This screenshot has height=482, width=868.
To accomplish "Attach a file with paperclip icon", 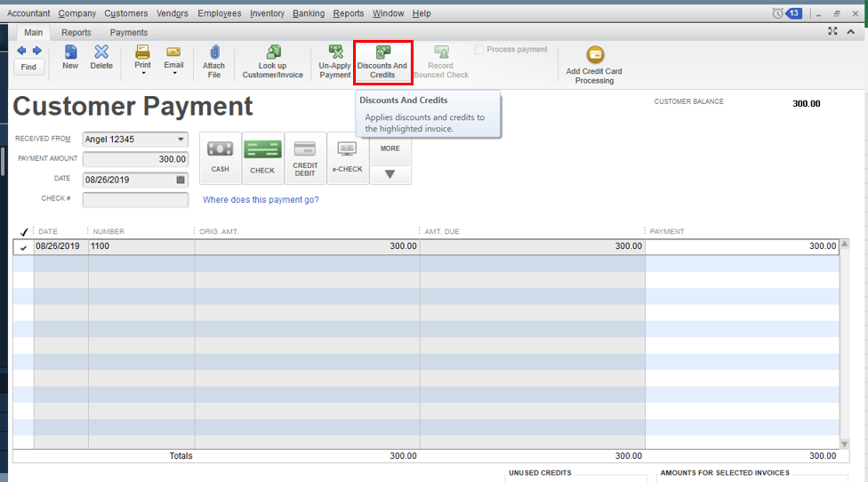I will coord(213,61).
